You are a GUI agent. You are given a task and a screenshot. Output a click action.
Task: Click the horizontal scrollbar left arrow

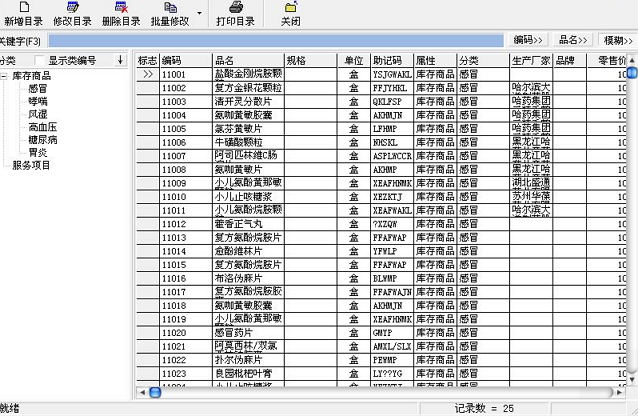click(x=142, y=392)
